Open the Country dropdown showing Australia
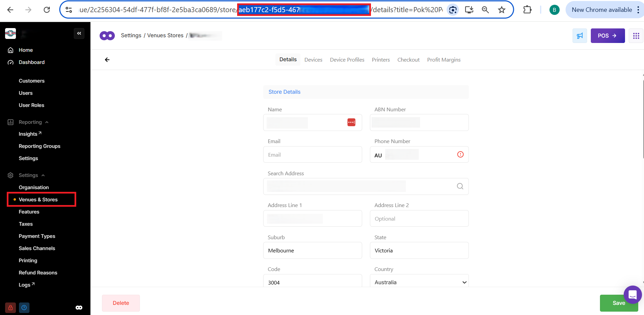Screen dimensions: 644x315 point(419,282)
